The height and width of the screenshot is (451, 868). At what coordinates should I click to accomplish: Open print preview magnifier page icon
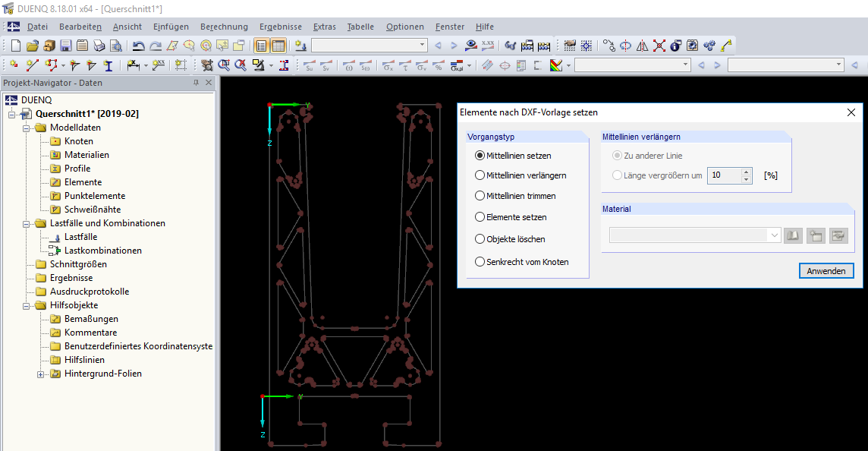(115, 46)
